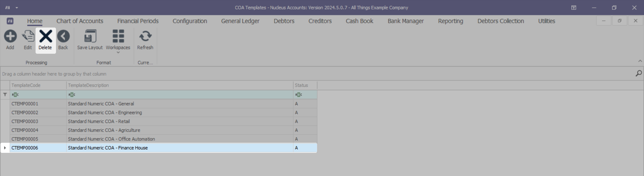This screenshot has height=176, width=644.
Task: Click 'Standard Numeric COA - Office Automation' cell
Action: click(x=179, y=139)
